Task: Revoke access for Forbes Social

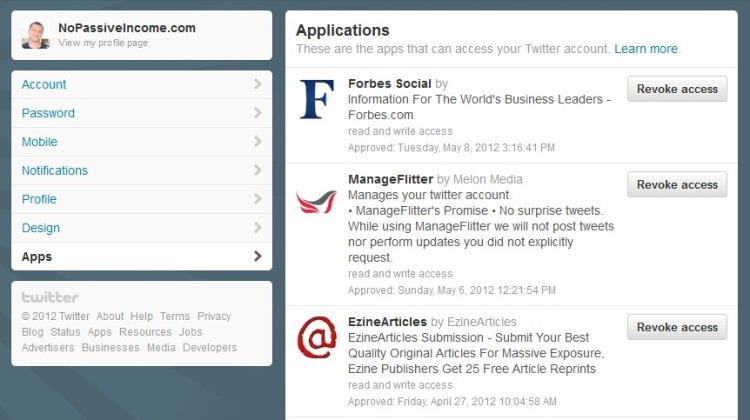Action: pyautogui.click(x=677, y=89)
